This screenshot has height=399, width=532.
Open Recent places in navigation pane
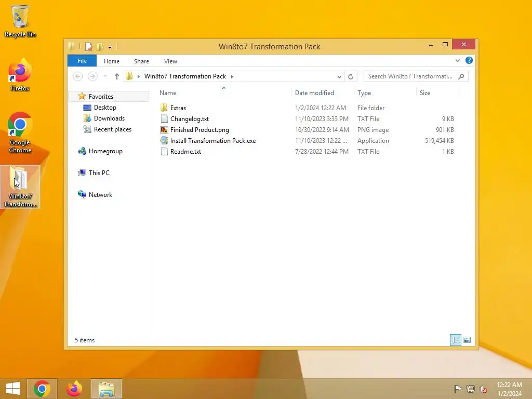tap(113, 129)
